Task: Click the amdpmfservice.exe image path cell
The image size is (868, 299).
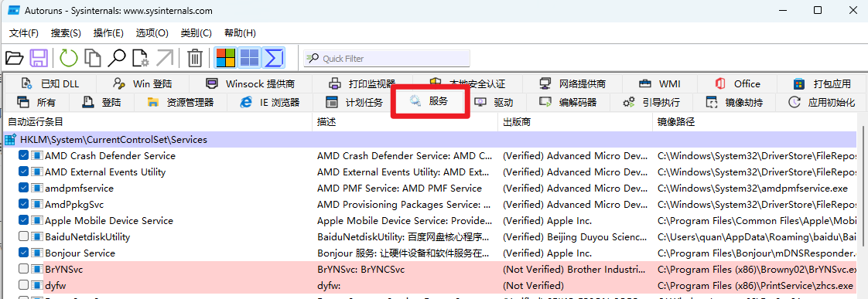Action: click(752, 189)
